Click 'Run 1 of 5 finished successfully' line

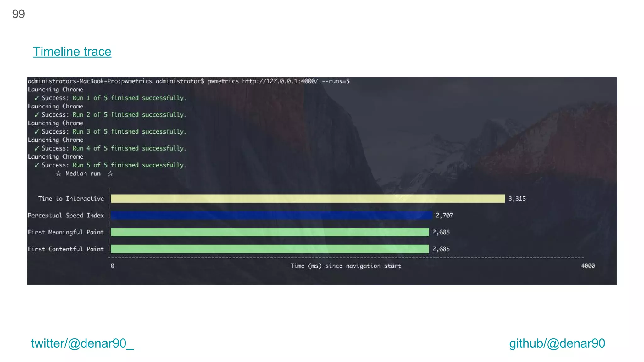129,98
